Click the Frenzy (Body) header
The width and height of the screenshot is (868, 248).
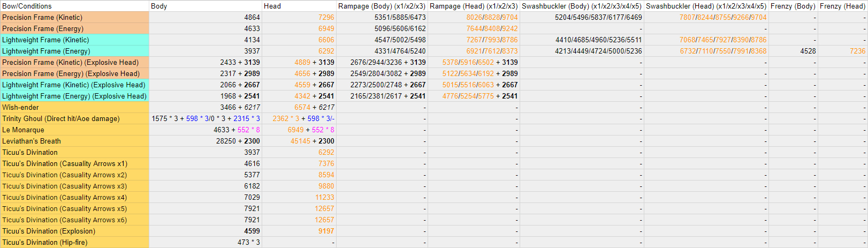(x=793, y=6)
